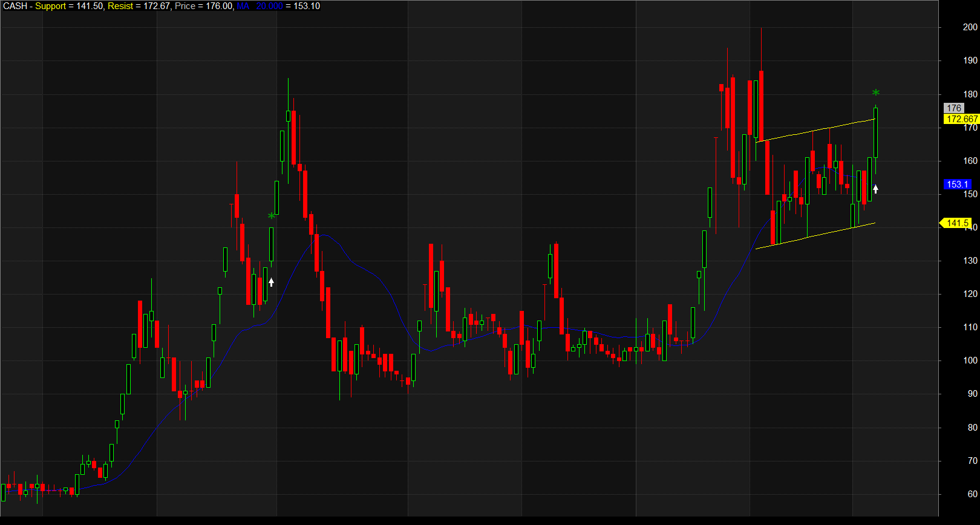The height and width of the screenshot is (525, 980).
Task: Select the yellow 141.5 support price tag
Action: point(957,223)
